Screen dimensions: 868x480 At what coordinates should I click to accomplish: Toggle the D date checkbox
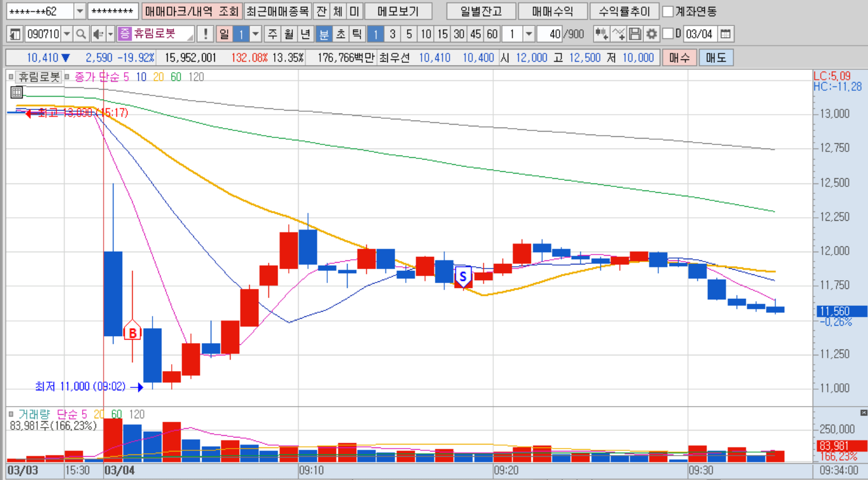coord(668,34)
